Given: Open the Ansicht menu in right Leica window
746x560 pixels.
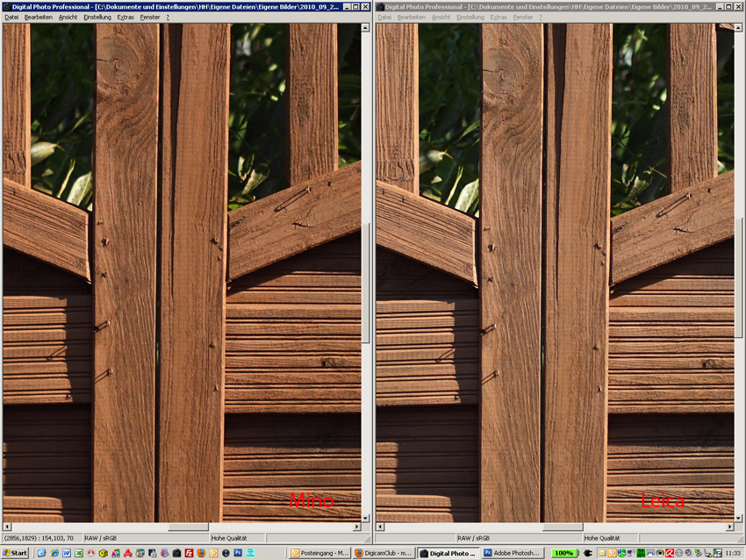Looking at the screenshot, I should pyautogui.click(x=441, y=18).
